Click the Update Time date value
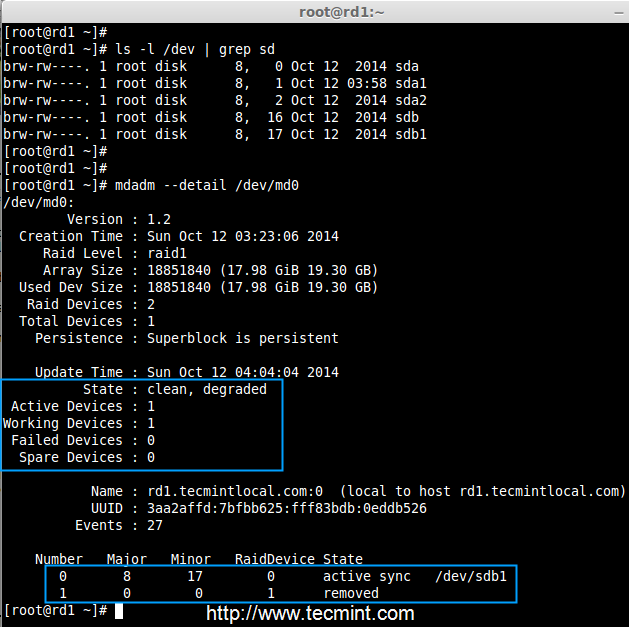Viewport: 629px width, 627px height. point(243,372)
